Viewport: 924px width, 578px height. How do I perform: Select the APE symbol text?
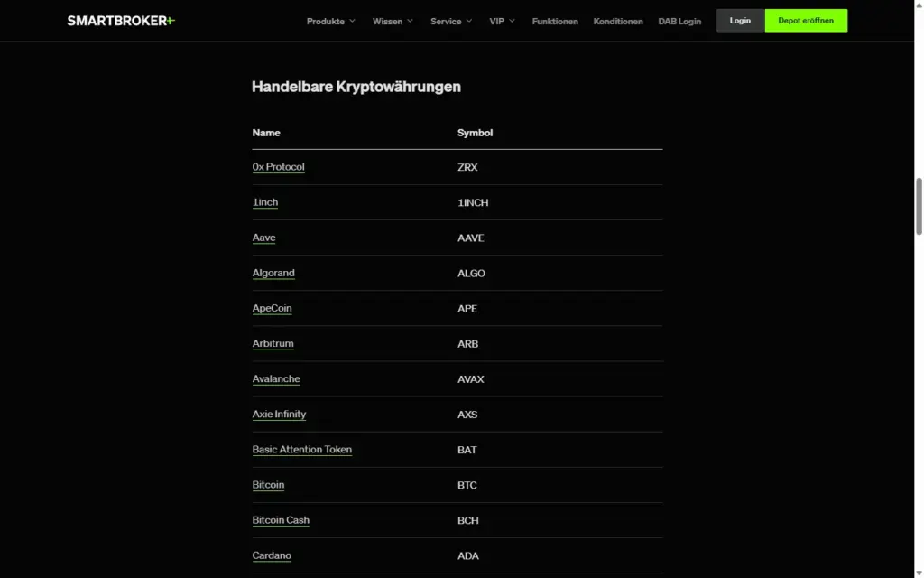click(x=467, y=309)
